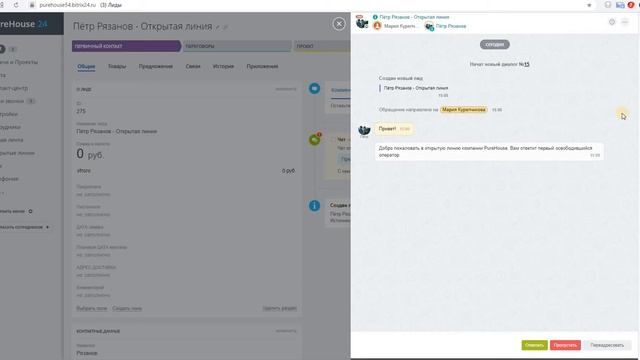Click sender avatar next to Привет! message
Screen dimensions: 640x360
click(x=364, y=130)
